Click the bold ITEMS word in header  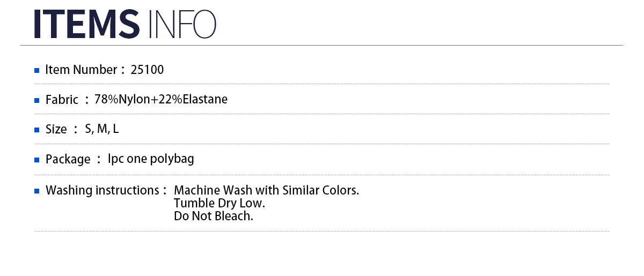click(x=86, y=24)
